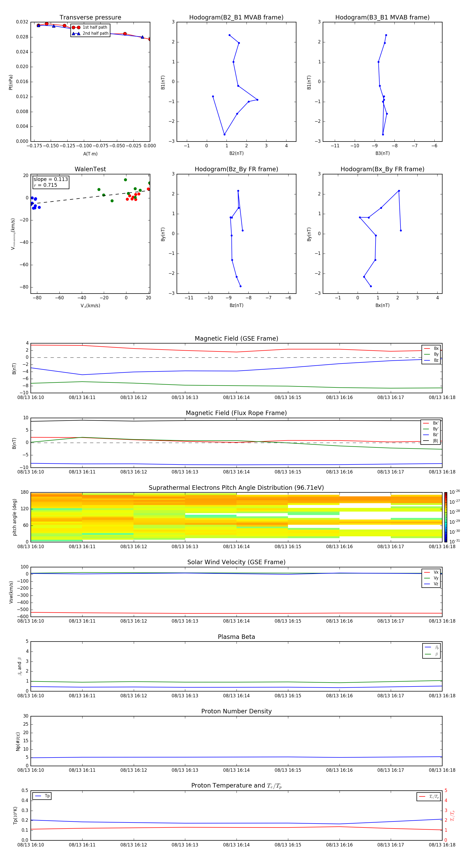Screen dimensions: 473x868
Task: Click the 'Hodogram(B2_B1 MVAB frame)' title
Action: (x=236, y=18)
